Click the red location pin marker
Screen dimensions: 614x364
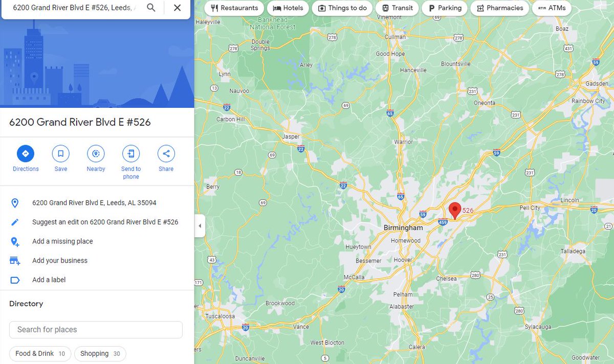pos(455,211)
